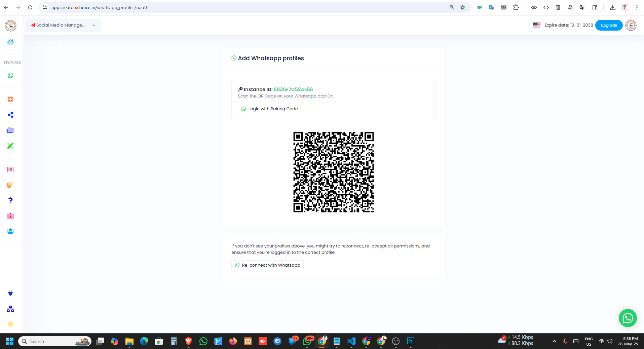
Task: Click the Upgrade button
Action: click(x=609, y=25)
